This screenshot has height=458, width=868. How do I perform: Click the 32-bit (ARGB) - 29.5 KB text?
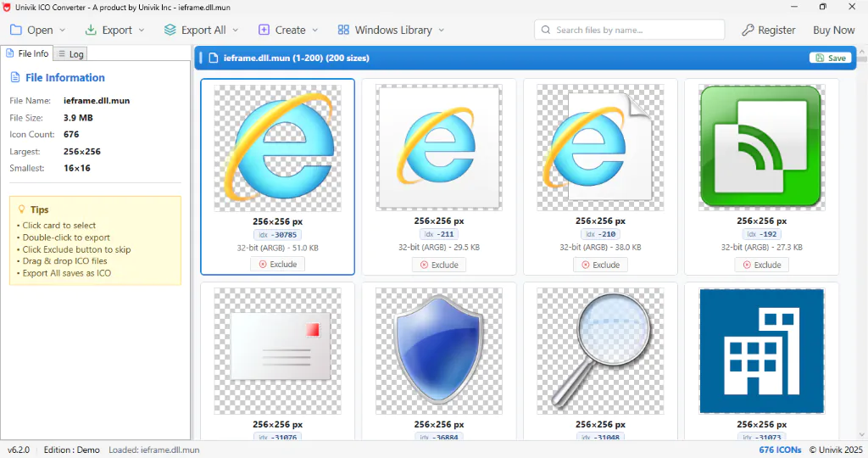[439, 248]
